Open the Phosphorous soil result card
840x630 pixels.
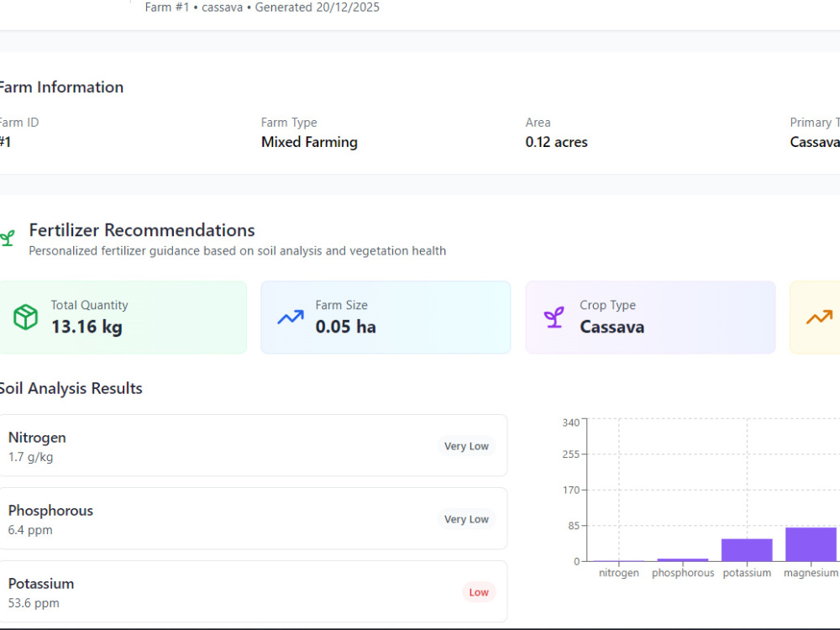pos(253,518)
